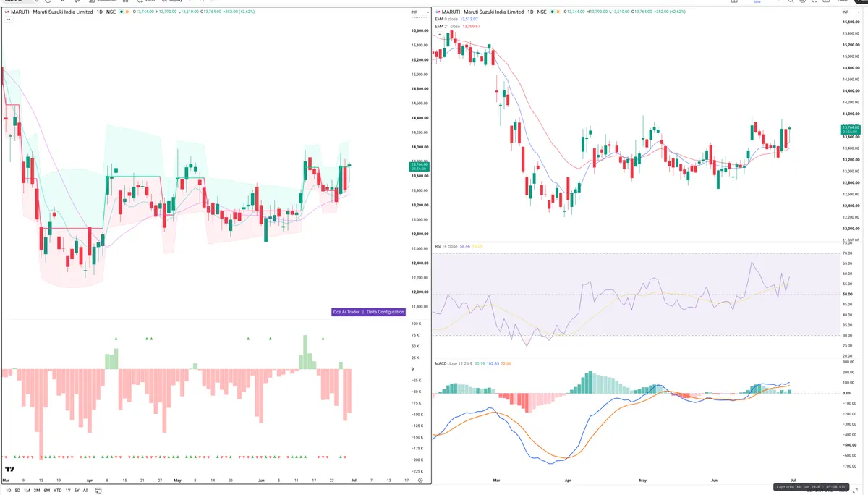The width and height of the screenshot is (868, 495).
Task: Select the YTD time range
Action: 57,491
